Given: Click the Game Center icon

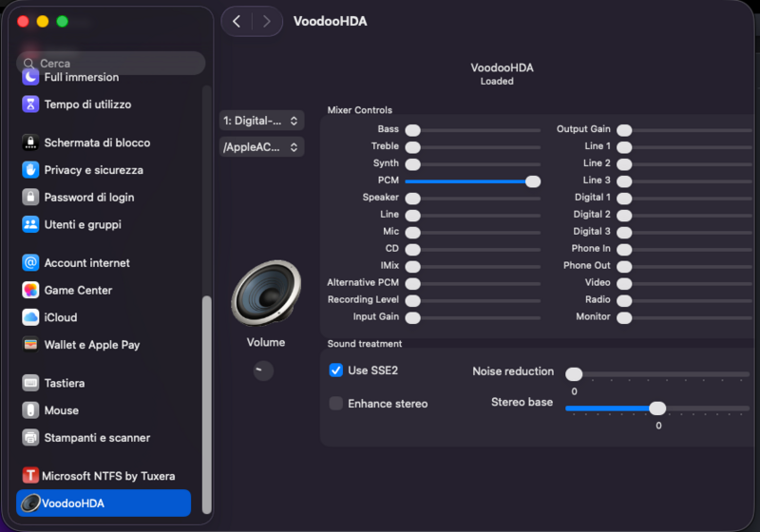Looking at the screenshot, I should point(30,290).
